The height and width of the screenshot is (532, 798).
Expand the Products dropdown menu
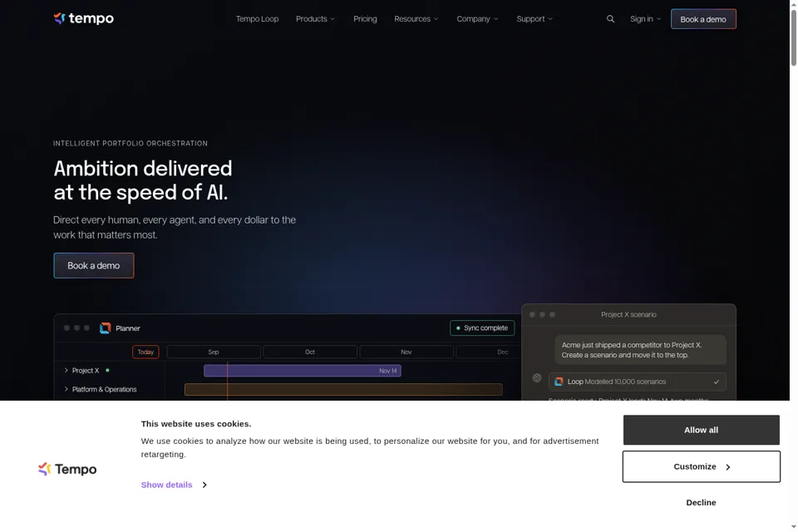315,19
